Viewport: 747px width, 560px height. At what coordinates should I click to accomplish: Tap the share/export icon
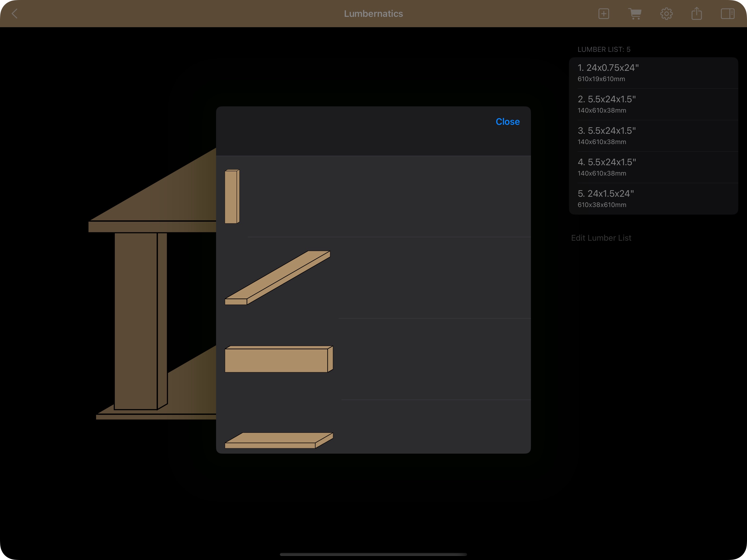click(696, 14)
